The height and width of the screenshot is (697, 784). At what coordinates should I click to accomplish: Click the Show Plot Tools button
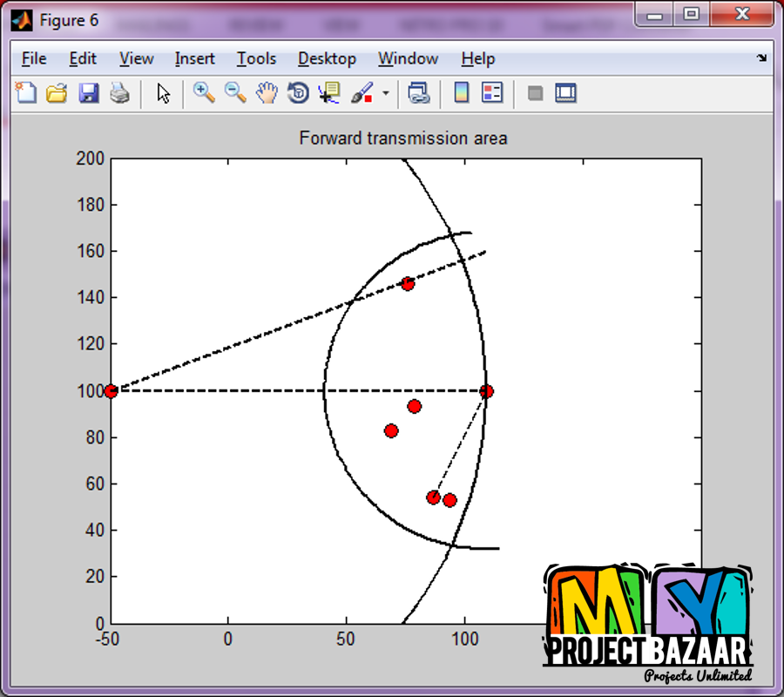point(566,93)
